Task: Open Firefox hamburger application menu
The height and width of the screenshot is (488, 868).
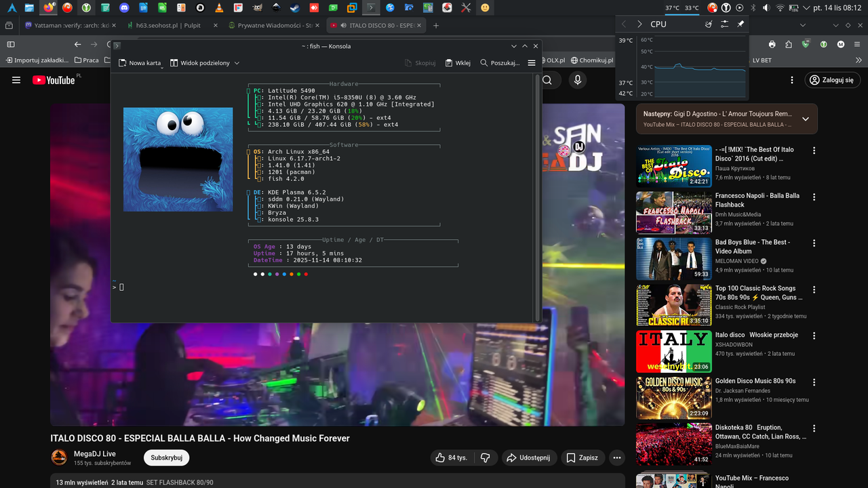Action: pos(859,44)
